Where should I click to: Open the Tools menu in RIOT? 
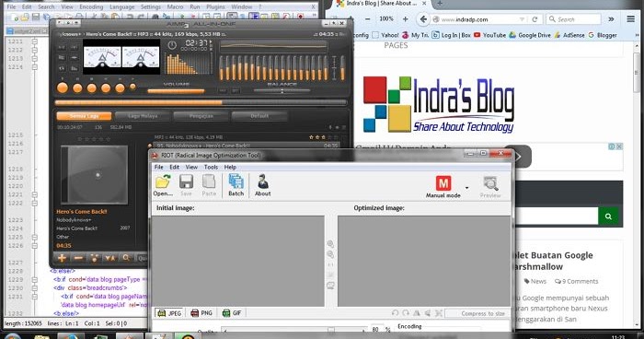click(211, 167)
